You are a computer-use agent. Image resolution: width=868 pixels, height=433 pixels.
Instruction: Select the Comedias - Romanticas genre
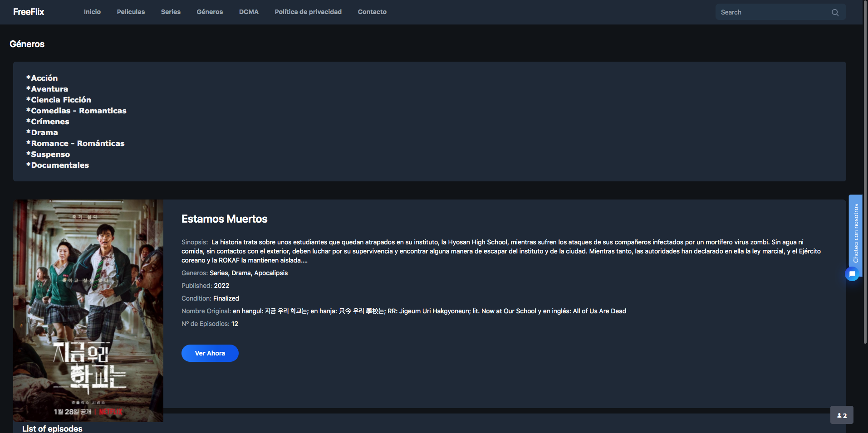click(x=77, y=111)
